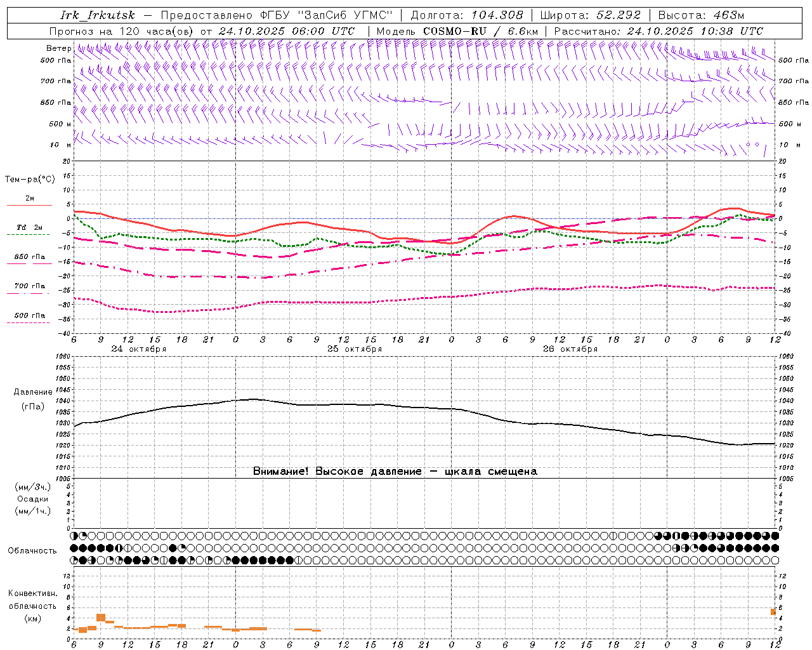812x650 pixels.
Task: Click the Тем-ра(°C) temperature axis label
Action: (x=30, y=180)
